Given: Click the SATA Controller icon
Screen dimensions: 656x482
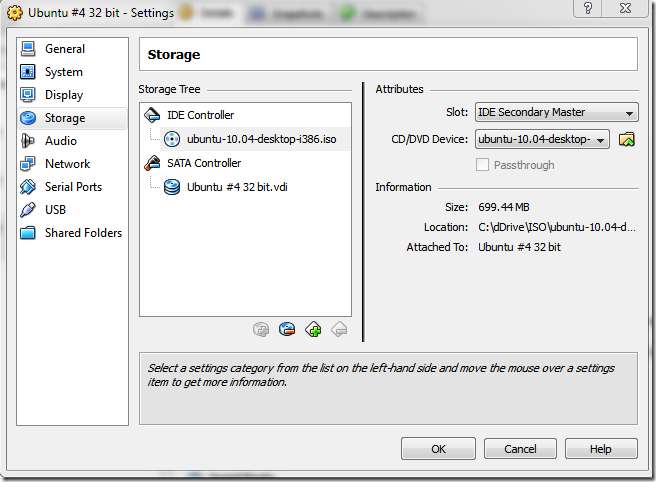Looking at the screenshot, I should pyautogui.click(x=152, y=163).
